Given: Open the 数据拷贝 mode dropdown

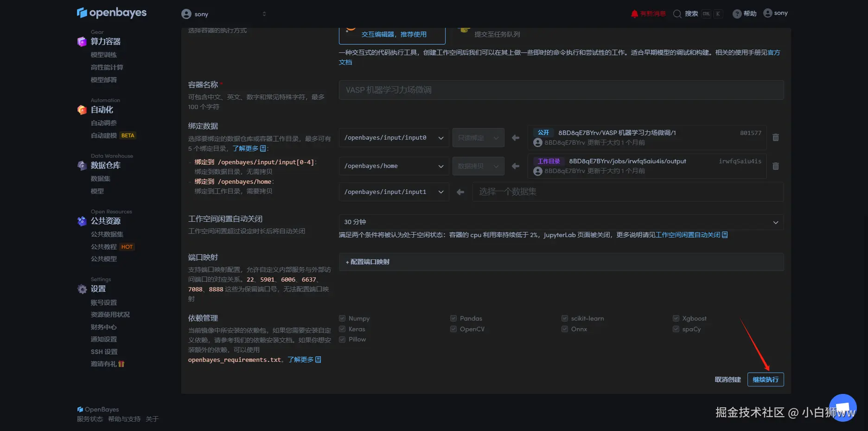Looking at the screenshot, I should [x=478, y=166].
